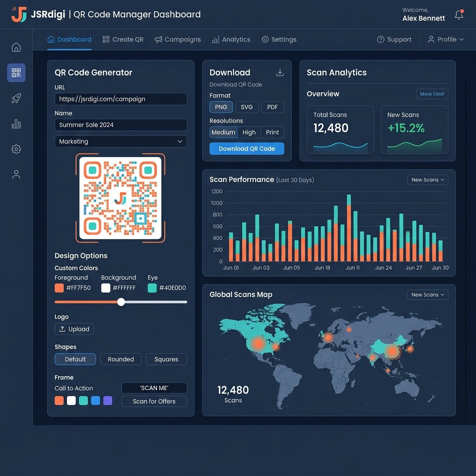Click the QR grid icon beside Create QR

pyautogui.click(x=106, y=40)
